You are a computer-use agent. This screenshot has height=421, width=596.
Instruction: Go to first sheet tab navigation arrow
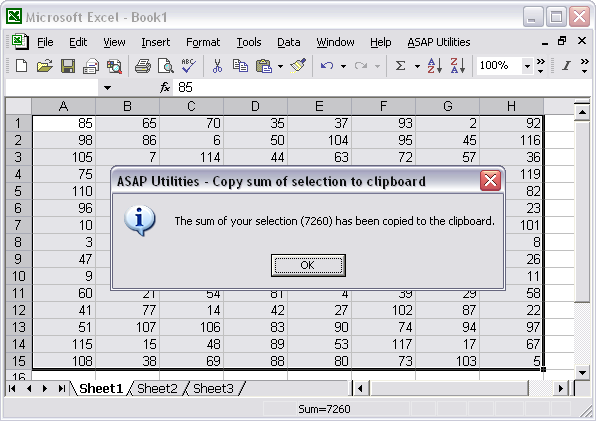[x=12, y=388]
